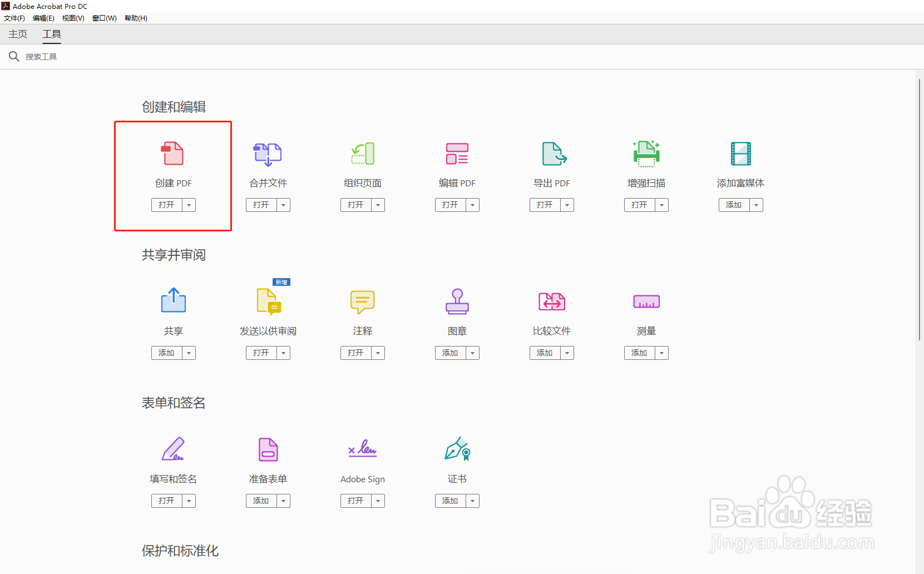
Task: Click 打开 button under 增强扫描
Action: 640,205
